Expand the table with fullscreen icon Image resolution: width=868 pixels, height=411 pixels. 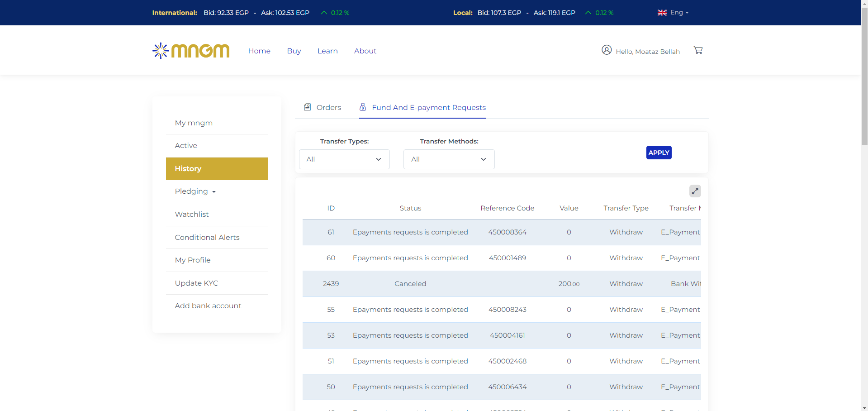pyautogui.click(x=695, y=191)
